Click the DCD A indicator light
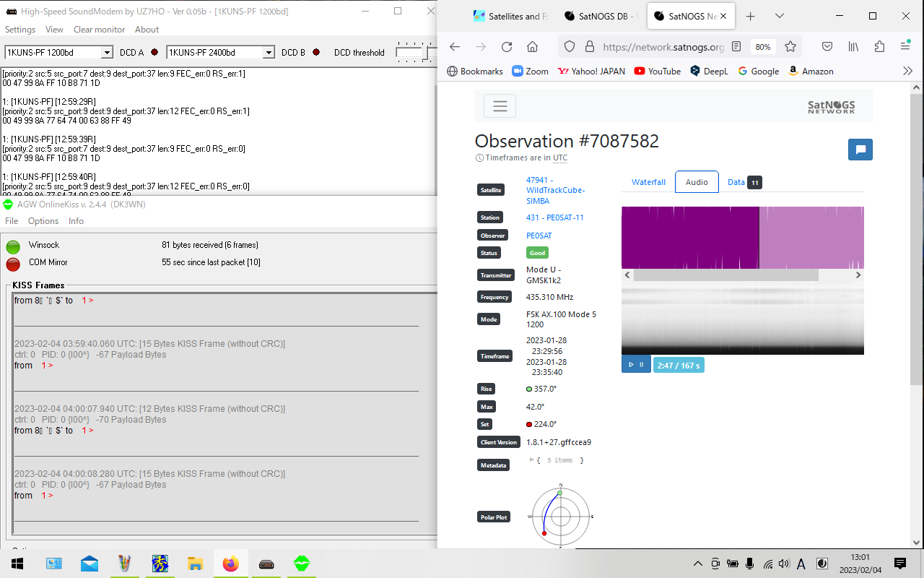 pos(154,52)
